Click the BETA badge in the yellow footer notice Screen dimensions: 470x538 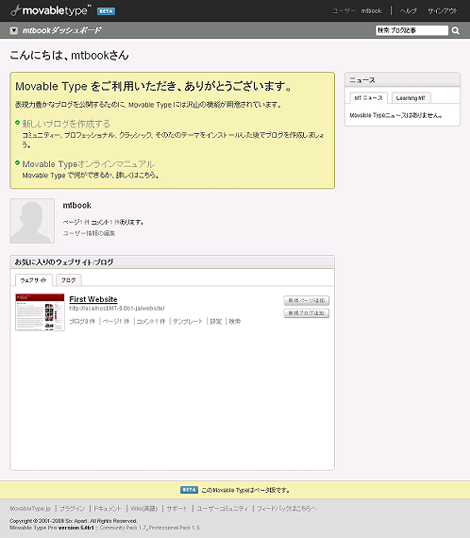click(x=189, y=490)
